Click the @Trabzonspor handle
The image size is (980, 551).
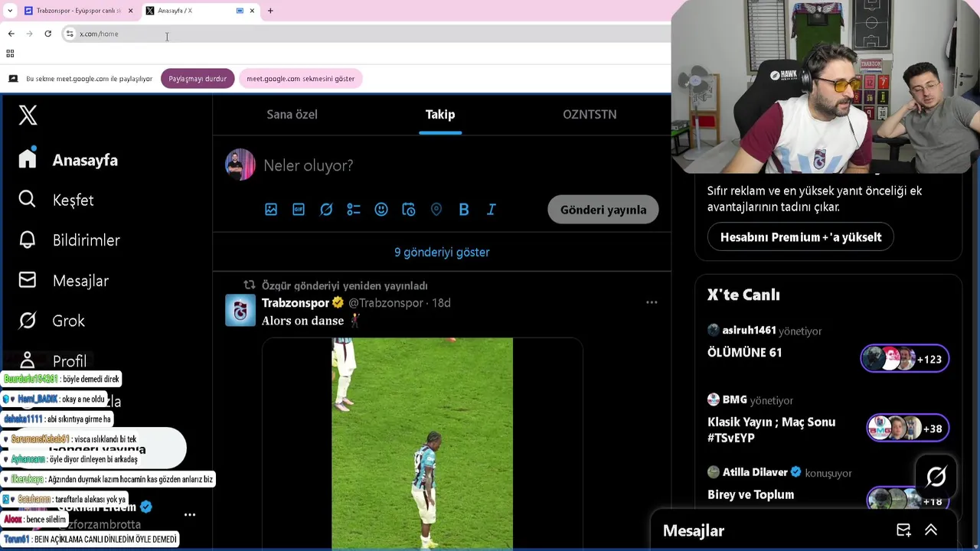pyautogui.click(x=385, y=302)
